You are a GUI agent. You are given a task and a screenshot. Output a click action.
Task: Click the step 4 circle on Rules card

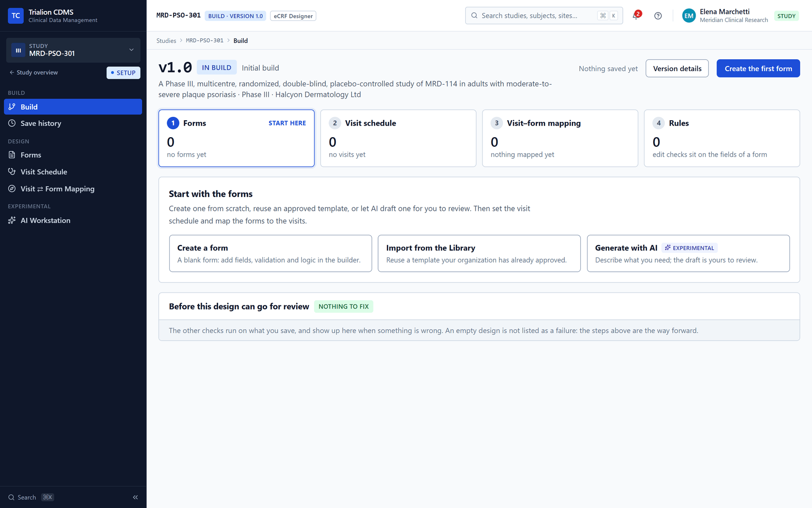pos(658,123)
